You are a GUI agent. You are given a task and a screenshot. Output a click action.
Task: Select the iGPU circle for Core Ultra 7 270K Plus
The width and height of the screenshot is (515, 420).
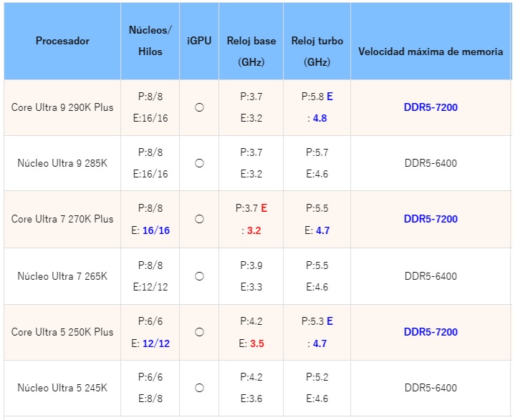(199, 219)
